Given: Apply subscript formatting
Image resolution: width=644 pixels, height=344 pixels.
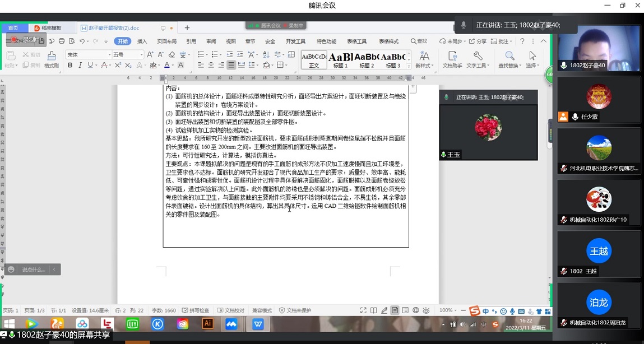Looking at the screenshot, I should [x=128, y=65].
